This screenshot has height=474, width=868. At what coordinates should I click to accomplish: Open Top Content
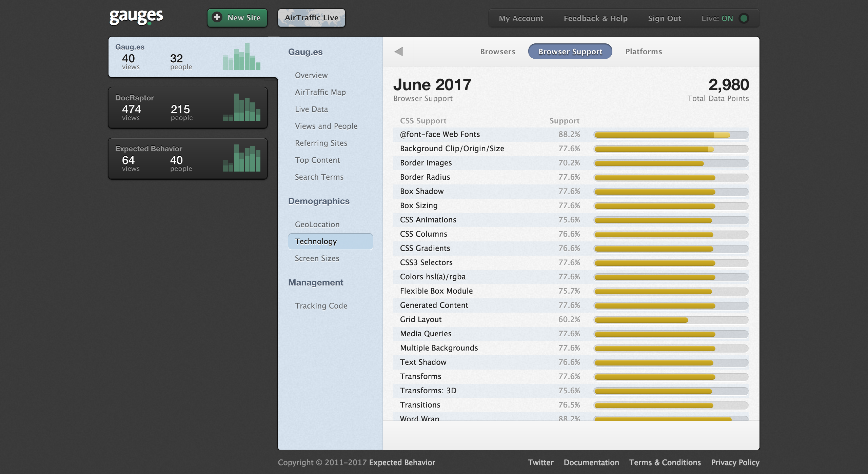click(317, 160)
